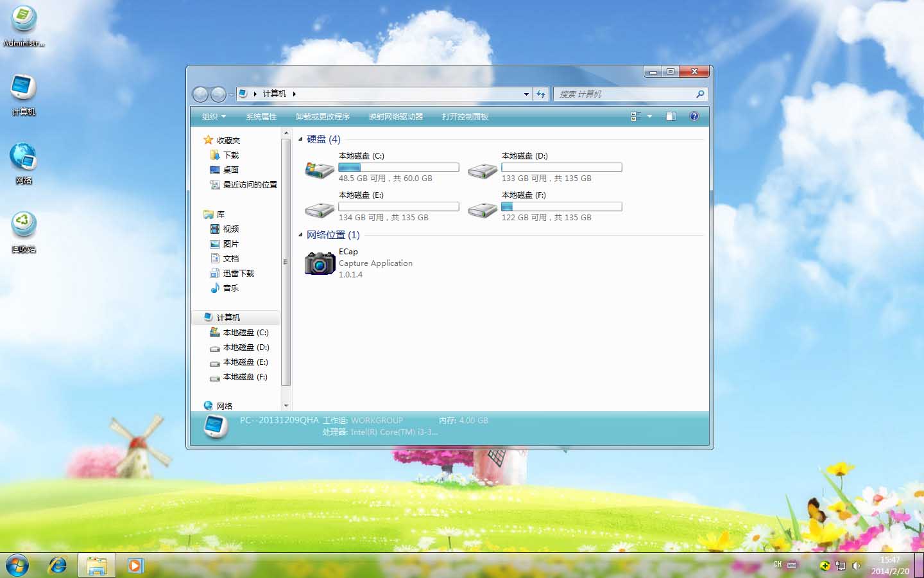Click the network tray icon

tap(841, 566)
